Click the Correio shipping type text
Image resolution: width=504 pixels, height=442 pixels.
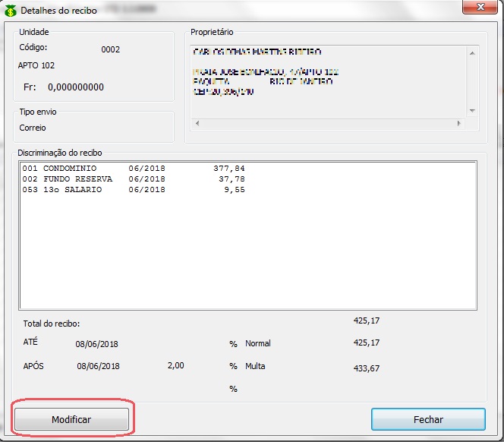(x=33, y=128)
